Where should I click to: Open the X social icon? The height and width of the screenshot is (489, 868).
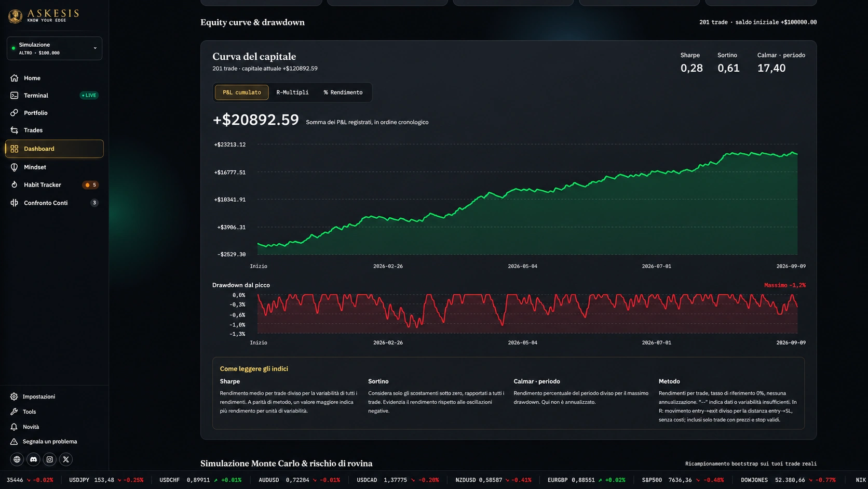[66, 459]
